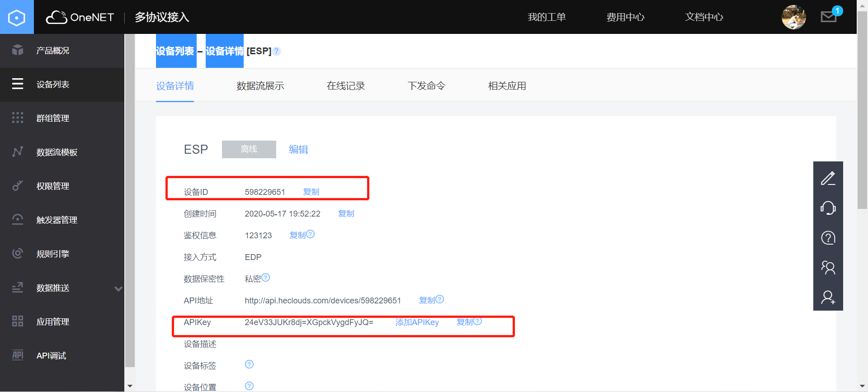The height and width of the screenshot is (392, 868).
Task: Click the 触发器管理 icon
Action: coord(18,219)
